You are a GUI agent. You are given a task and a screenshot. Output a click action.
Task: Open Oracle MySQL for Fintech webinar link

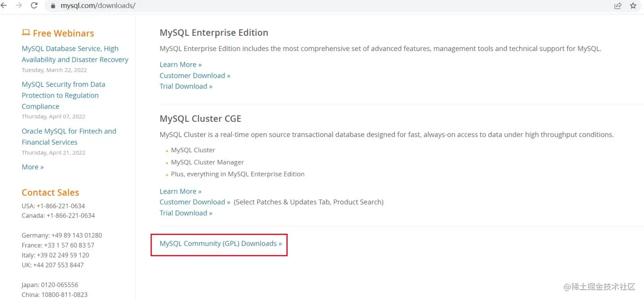68,137
